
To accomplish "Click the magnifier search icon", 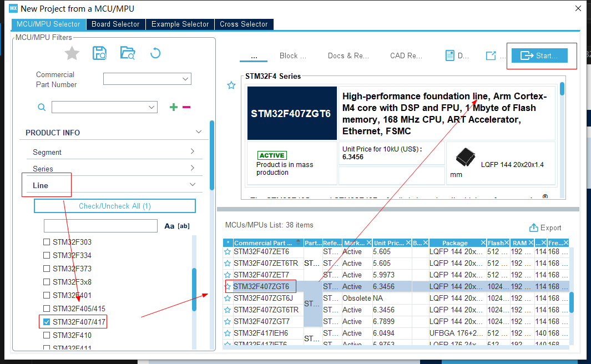I will click(42, 108).
